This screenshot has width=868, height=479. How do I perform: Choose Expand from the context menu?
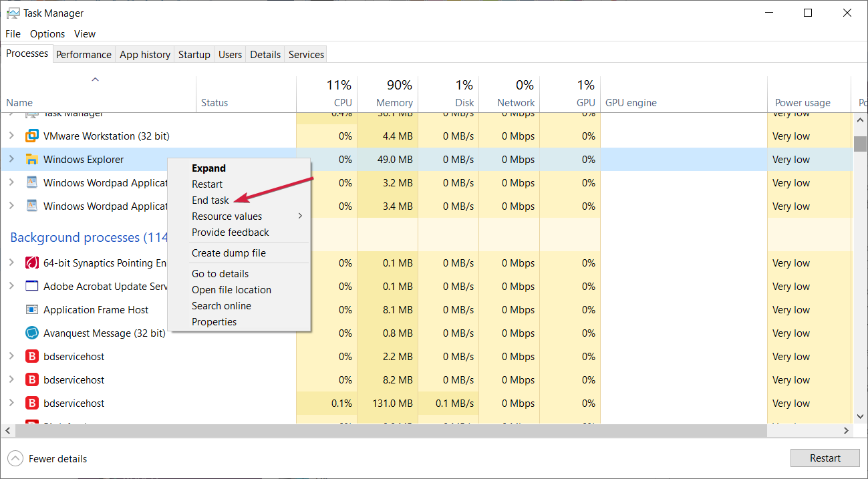click(x=239, y=168)
